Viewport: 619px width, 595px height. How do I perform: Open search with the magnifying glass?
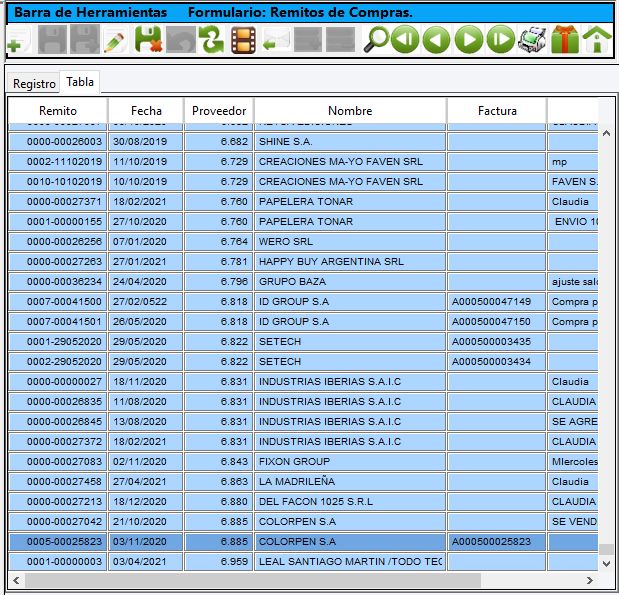(376, 39)
